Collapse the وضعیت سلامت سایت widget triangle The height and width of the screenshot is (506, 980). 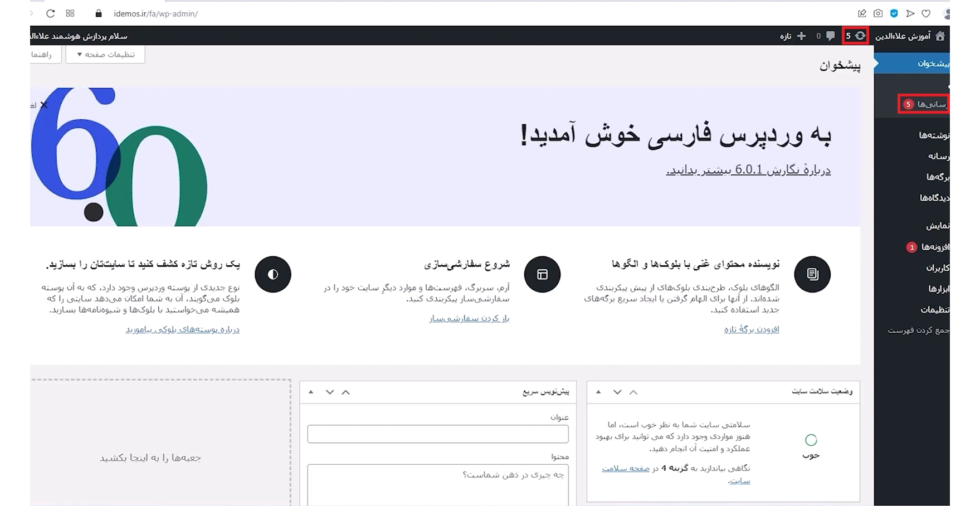coord(598,392)
